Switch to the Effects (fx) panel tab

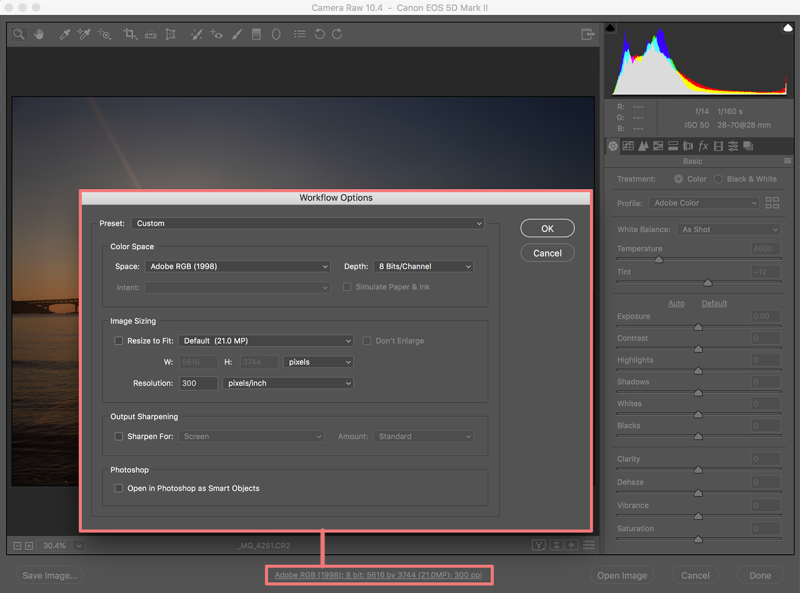pos(703,146)
